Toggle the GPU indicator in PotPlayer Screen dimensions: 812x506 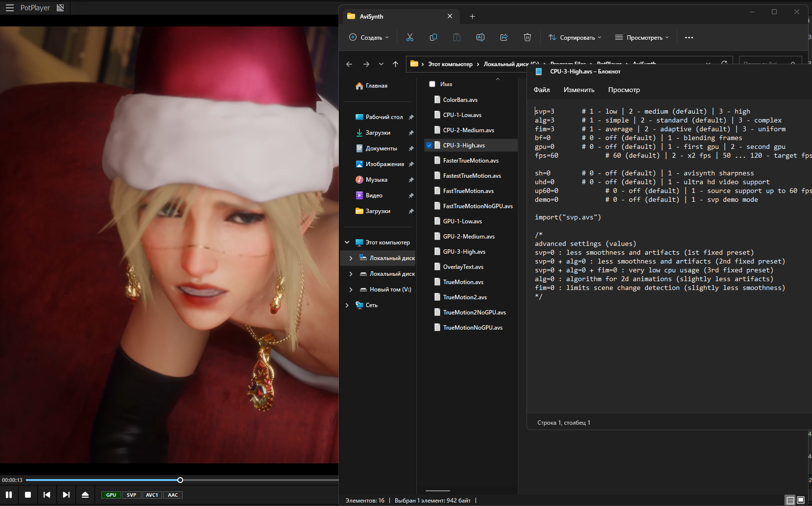111,495
